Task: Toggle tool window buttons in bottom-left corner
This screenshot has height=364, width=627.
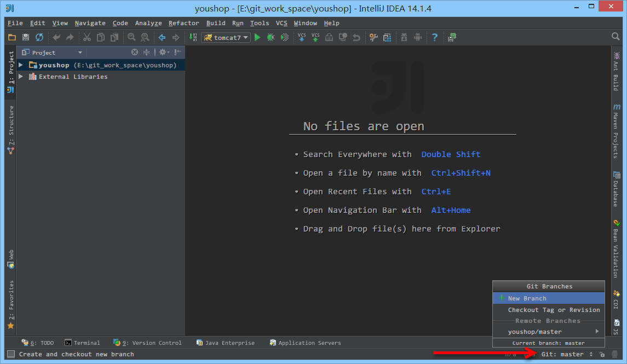Action: (11, 354)
